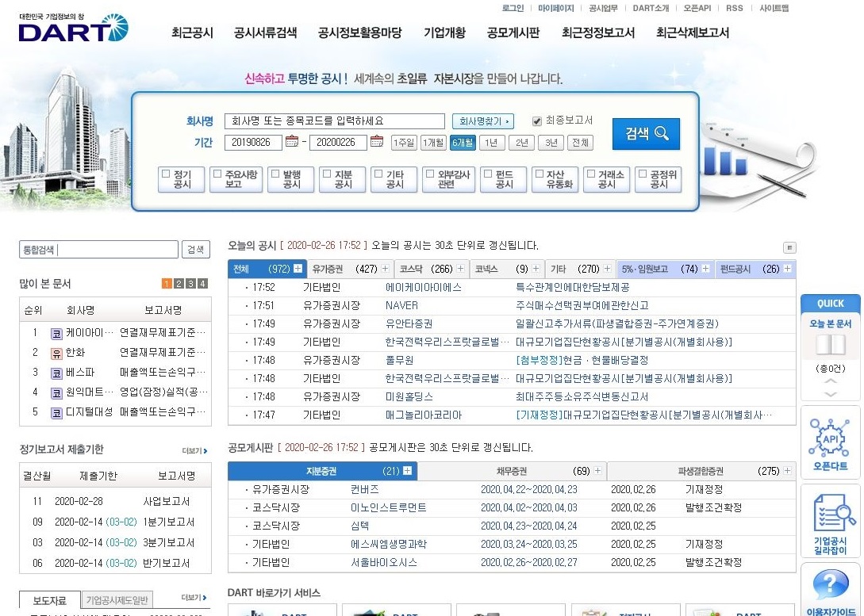
Task: Click 더보기 next to 정기보고서 제출기한
Action: pos(194,451)
